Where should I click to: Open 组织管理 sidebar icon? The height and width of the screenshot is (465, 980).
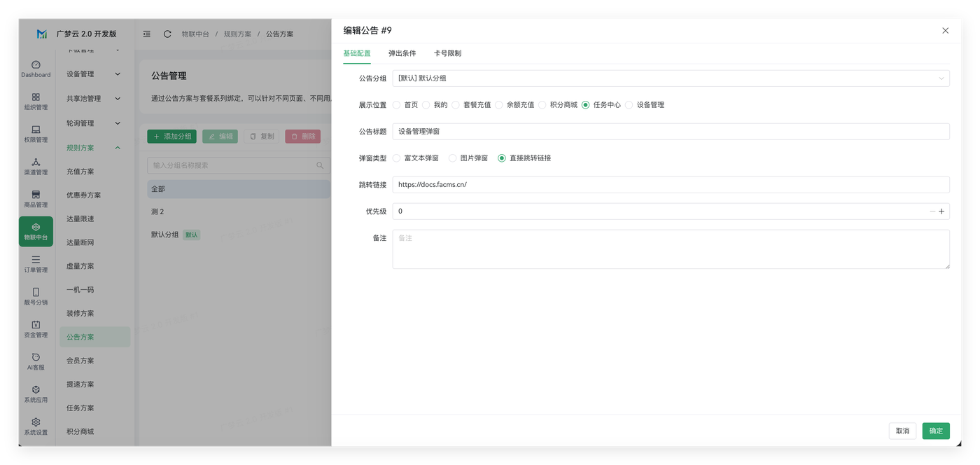click(36, 102)
